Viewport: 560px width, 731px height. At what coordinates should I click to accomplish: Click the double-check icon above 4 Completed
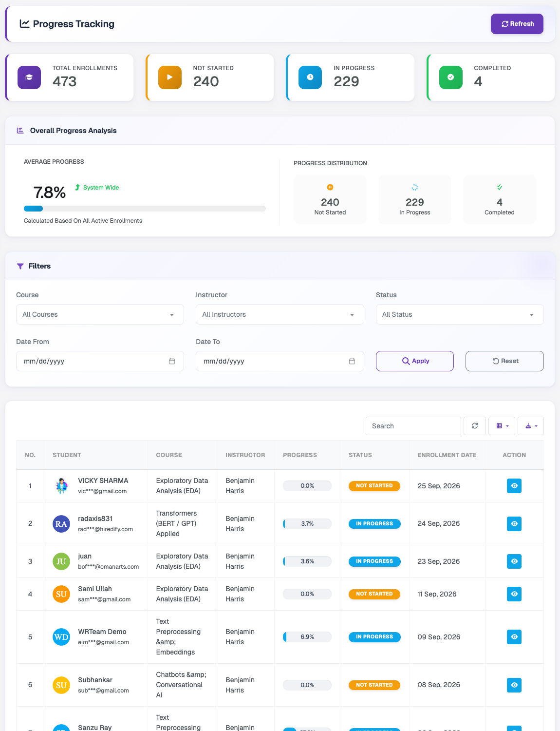pos(500,187)
